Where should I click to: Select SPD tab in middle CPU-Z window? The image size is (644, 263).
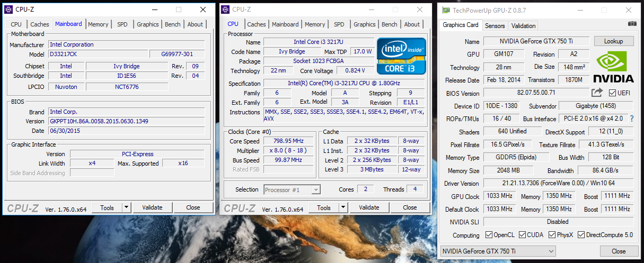point(339,24)
